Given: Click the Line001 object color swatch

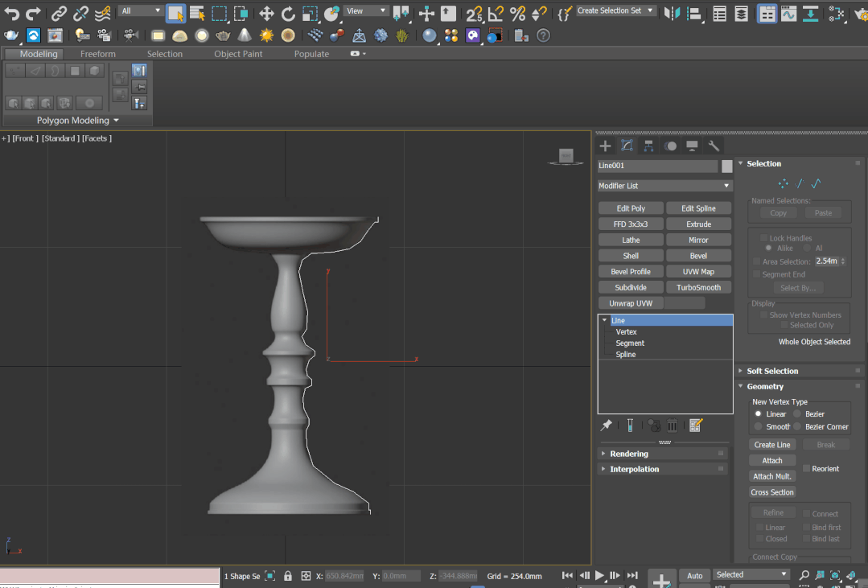Looking at the screenshot, I should click(727, 166).
